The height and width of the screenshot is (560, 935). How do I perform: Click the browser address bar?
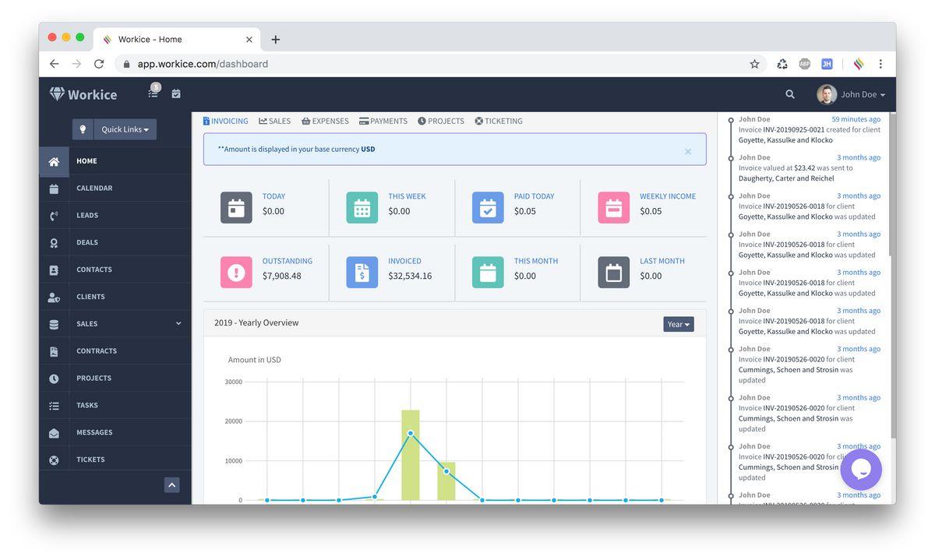[x=436, y=64]
